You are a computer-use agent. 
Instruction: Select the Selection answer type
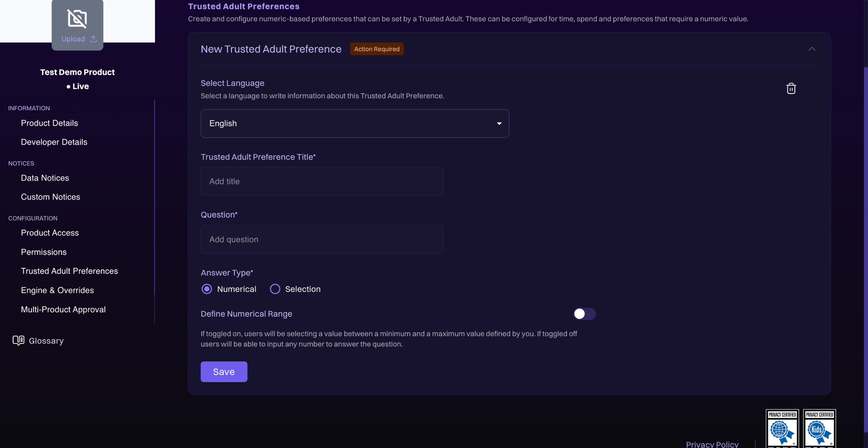tap(275, 289)
